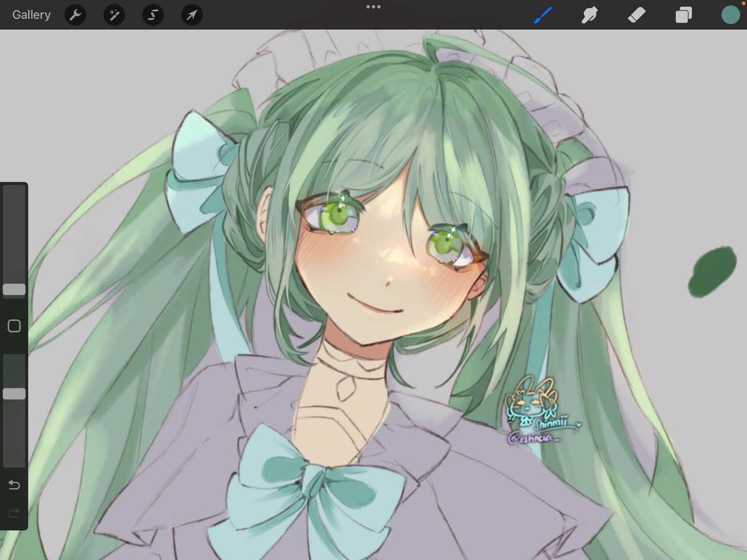Viewport: 747px width, 560px height.
Task: Adjust the brush opacity slider handle
Action: (x=14, y=394)
